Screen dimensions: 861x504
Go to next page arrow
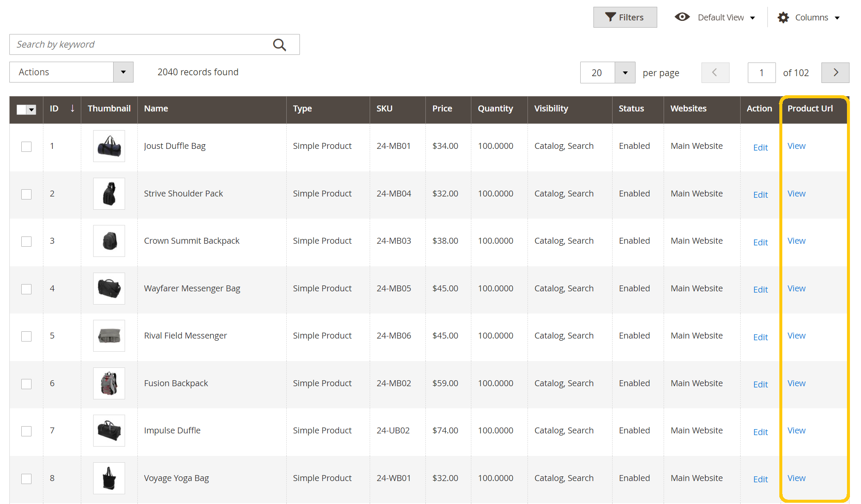[x=835, y=73]
